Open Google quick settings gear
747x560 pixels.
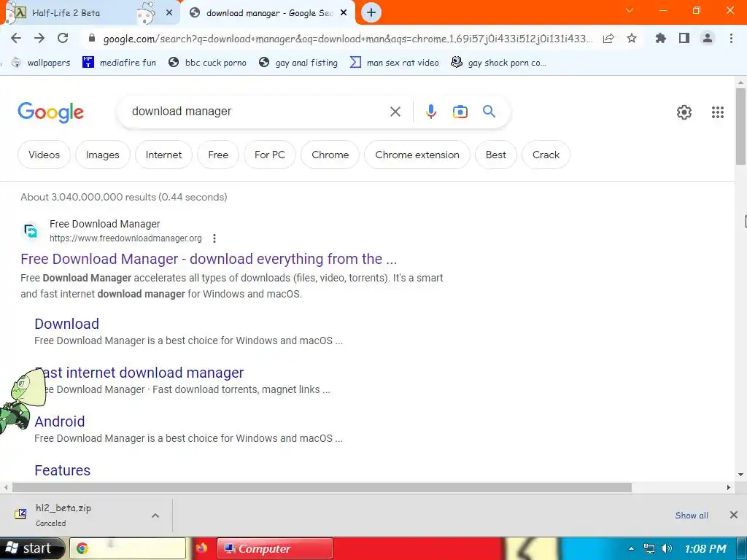[x=684, y=112]
